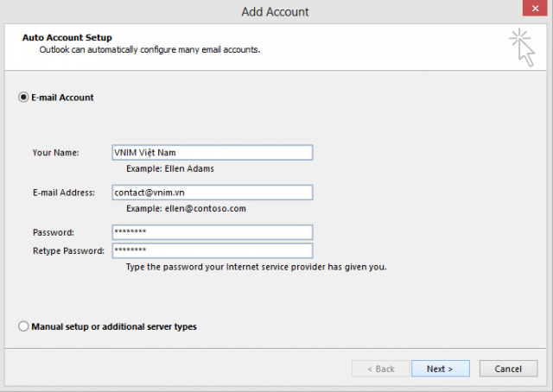The height and width of the screenshot is (392, 553).
Task: Click the Internet service provider password hint
Action: (x=257, y=267)
